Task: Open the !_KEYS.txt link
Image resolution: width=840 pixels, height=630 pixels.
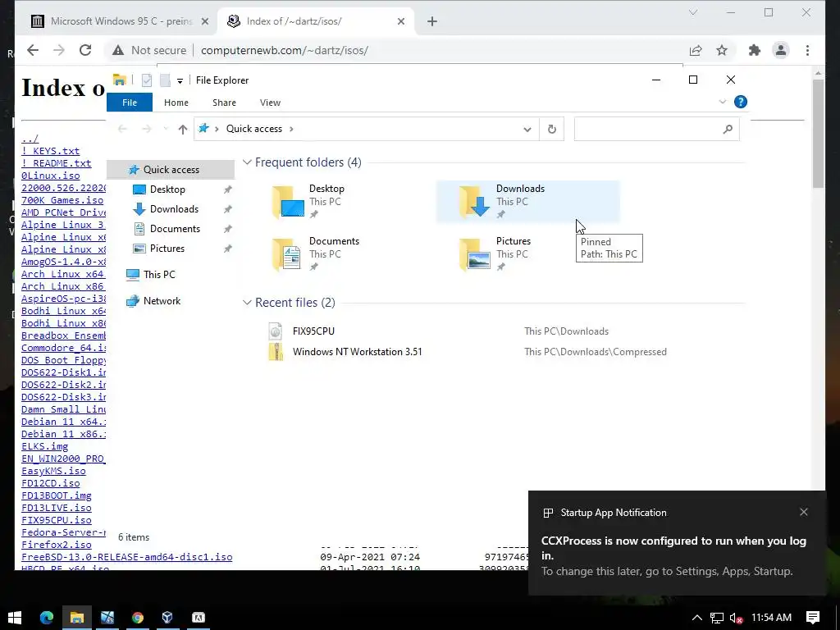Action: 50,151
